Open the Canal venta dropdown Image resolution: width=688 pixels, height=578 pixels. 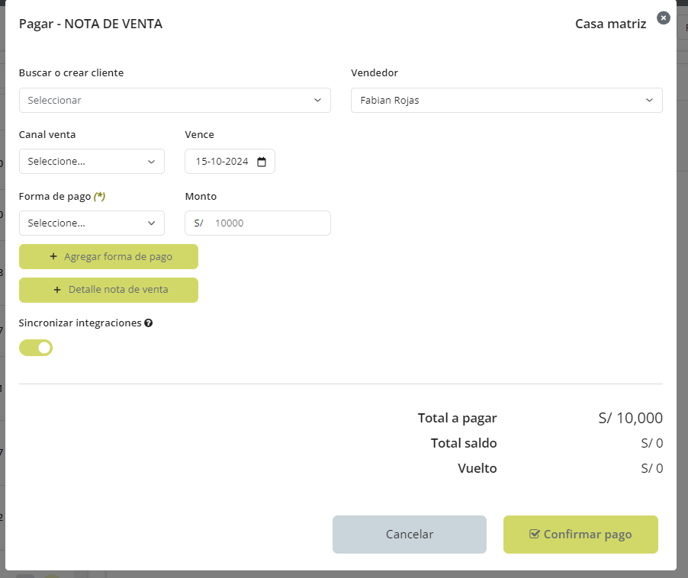pos(92,162)
